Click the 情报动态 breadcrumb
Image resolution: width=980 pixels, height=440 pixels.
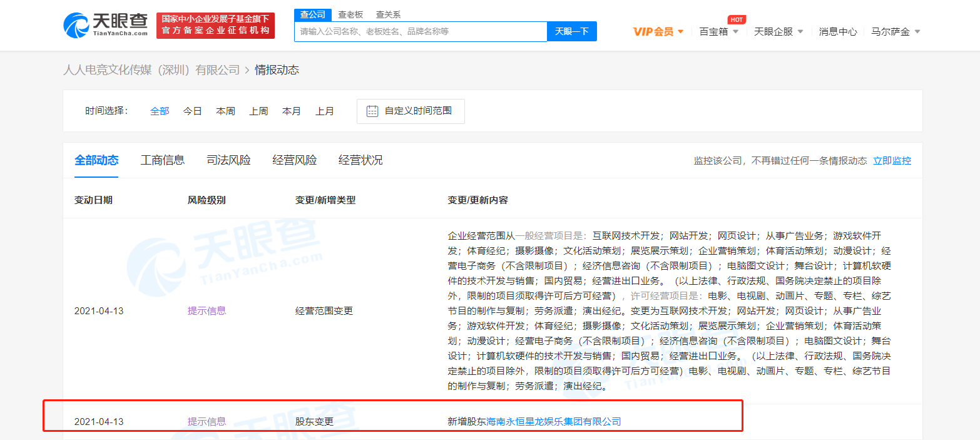coord(277,70)
